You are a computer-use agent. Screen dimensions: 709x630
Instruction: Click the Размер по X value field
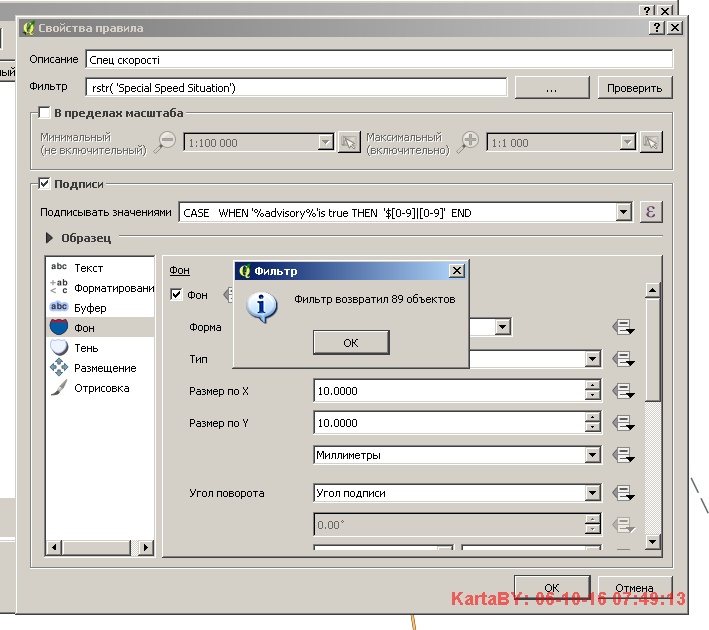coord(449,391)
